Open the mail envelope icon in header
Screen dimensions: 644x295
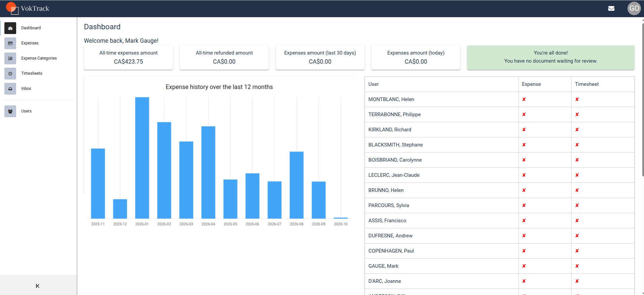coord(611,8)
